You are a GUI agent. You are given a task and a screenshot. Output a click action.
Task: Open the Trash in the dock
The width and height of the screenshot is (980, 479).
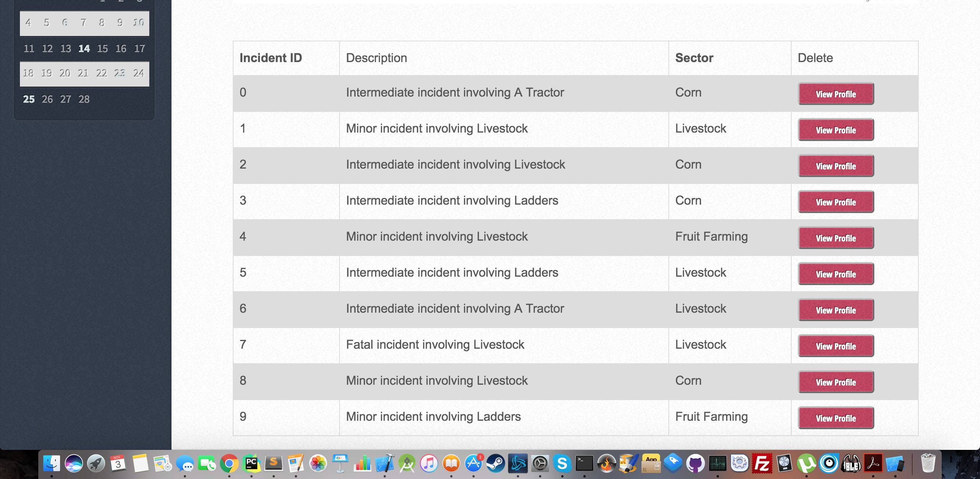tap(928, 464)
